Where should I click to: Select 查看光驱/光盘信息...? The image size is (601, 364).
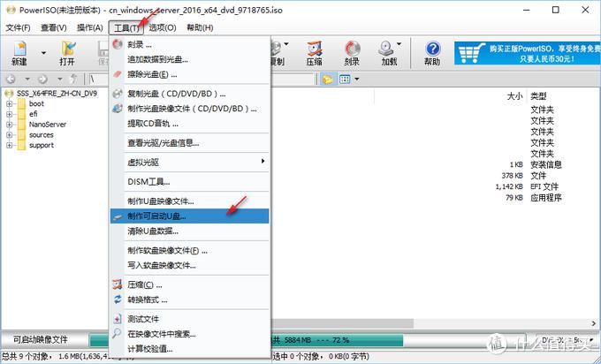pos(190,143)
